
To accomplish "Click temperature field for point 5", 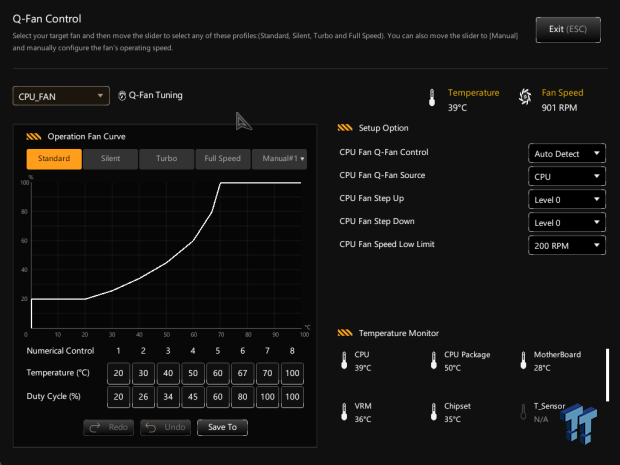I will tap(218, 373).
